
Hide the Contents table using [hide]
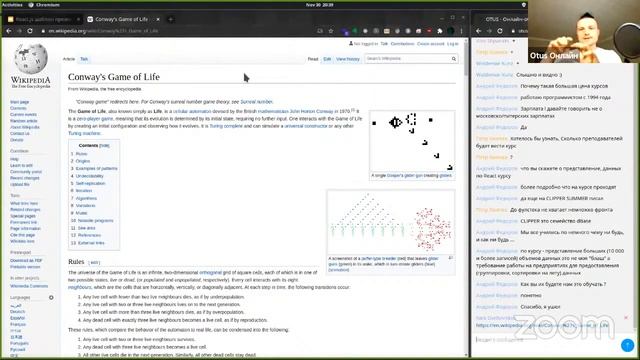pos(104,146)
